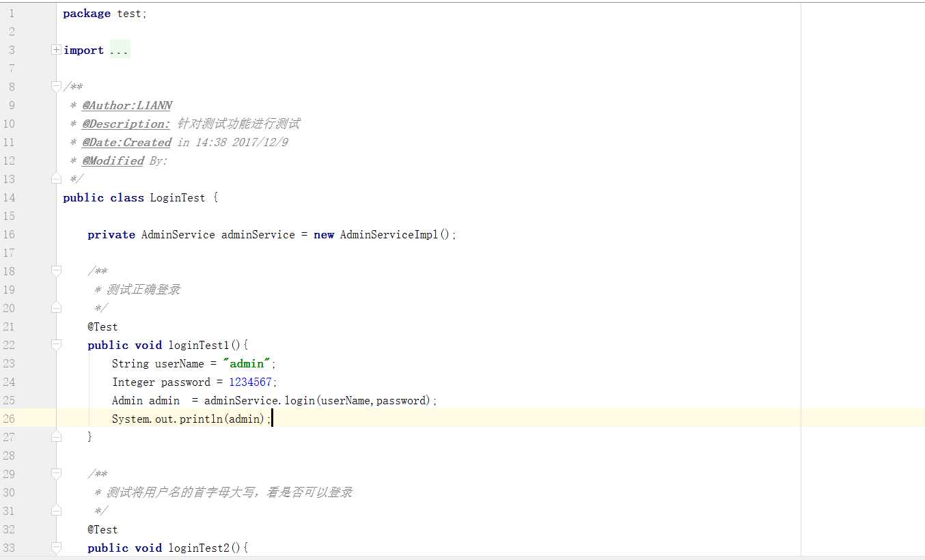Click the @Author:L1ANN tag

click(127, 105)
